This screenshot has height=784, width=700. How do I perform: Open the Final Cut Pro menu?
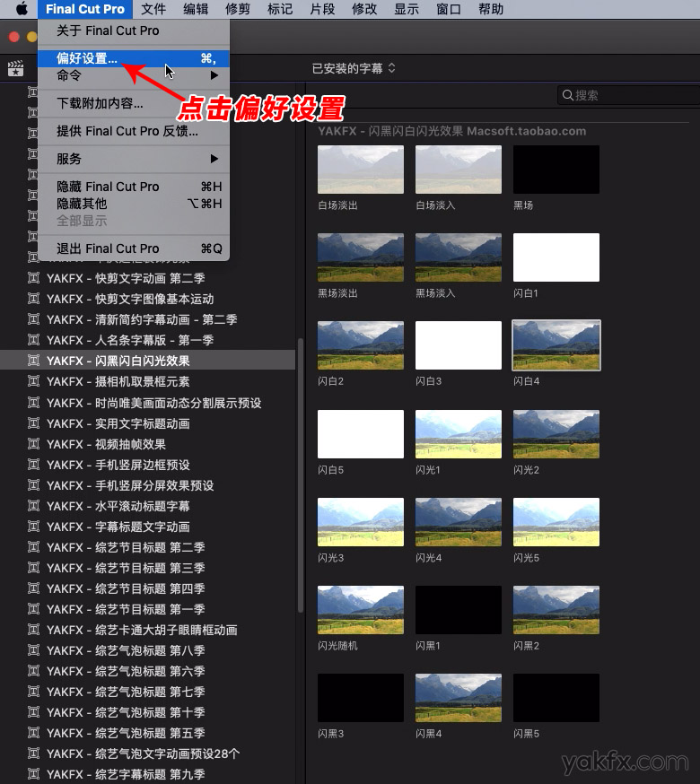point(85,9)
